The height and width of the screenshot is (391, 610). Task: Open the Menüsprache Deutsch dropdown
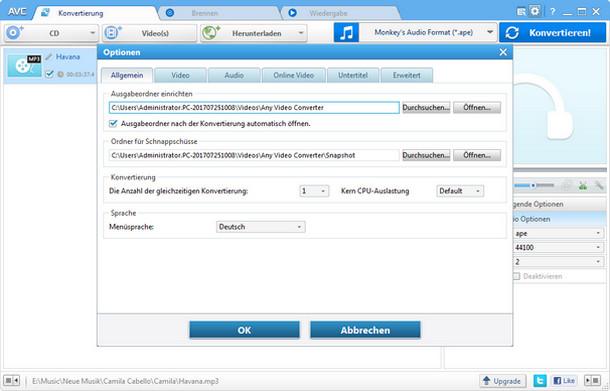point(261,227)
